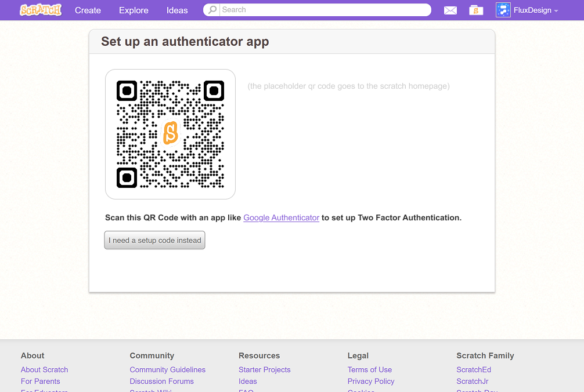Viewport: 584px width, 392px height.
Task: Focus the Search input field
Action: (325, 10)
